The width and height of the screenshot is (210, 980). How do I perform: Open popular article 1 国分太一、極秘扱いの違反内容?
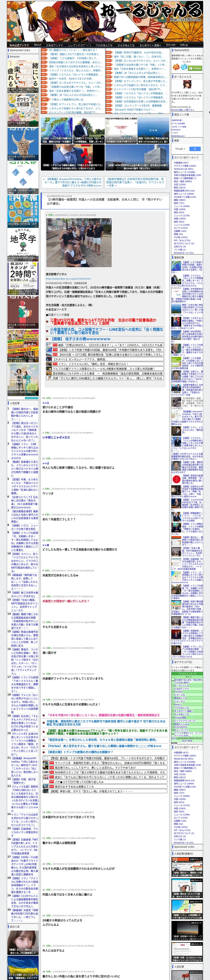[24, 414]
